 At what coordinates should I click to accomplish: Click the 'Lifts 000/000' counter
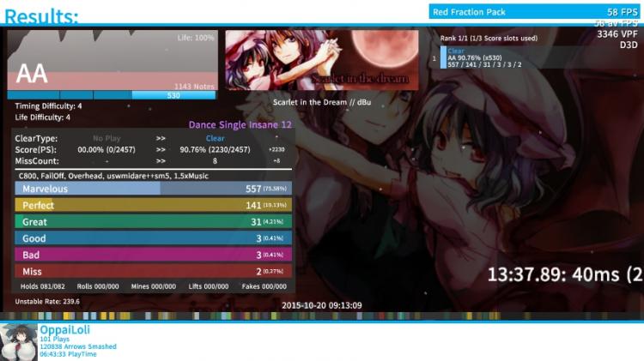[x=209, y=286]
